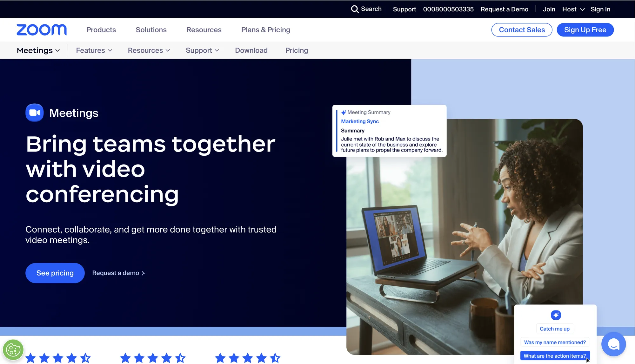This screenshot has width=635, height=364.
Task: Open the Download tab
Action: pos(251,50)
